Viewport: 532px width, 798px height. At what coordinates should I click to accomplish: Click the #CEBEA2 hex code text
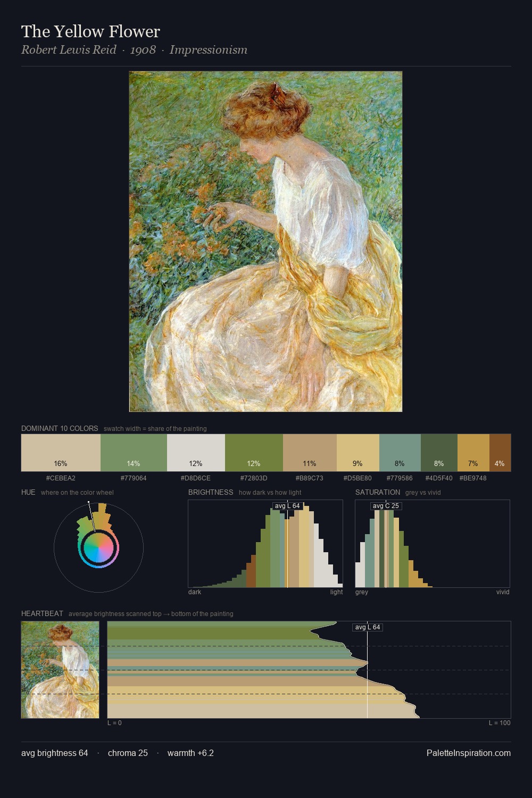(x=61, y=478)
